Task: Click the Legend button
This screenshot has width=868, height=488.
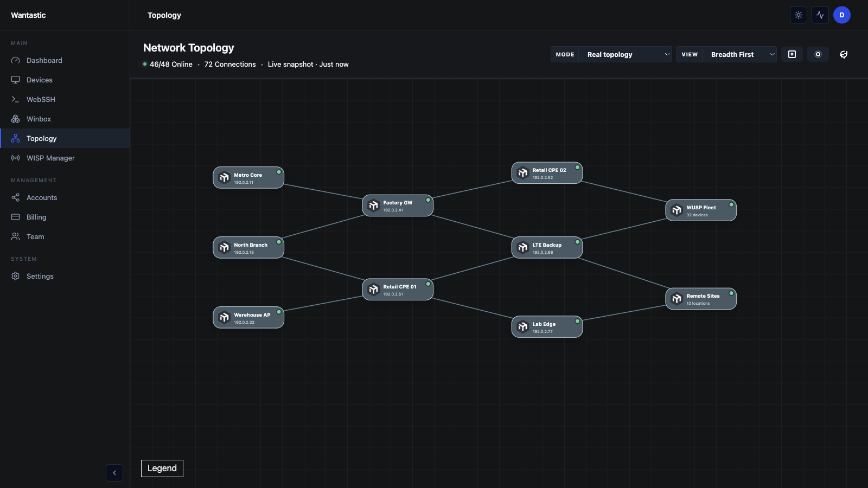Action: 162,468
